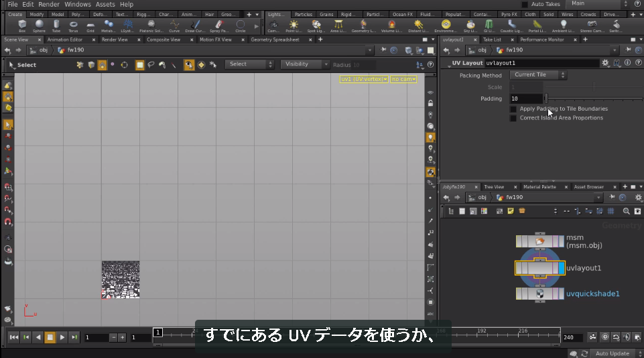Toggle the uvlayout1 node display flag
The height and width of the screenshot is (358, 644).
562,268
